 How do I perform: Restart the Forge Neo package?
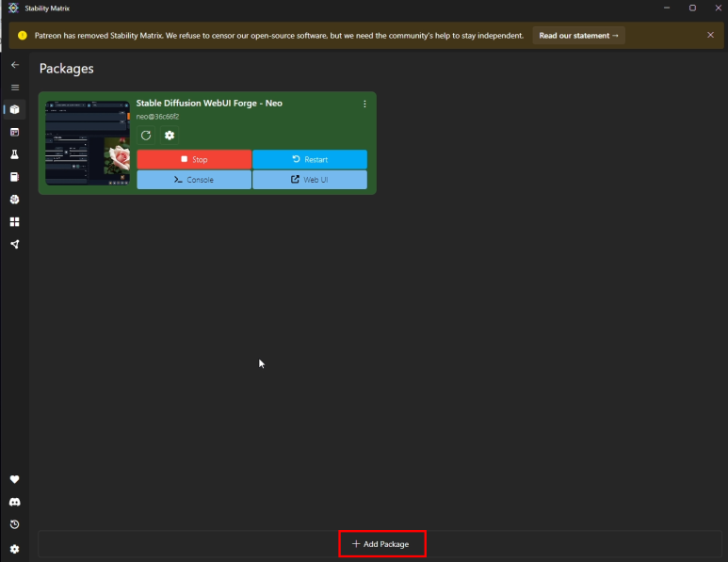click(x=310, y=159)
